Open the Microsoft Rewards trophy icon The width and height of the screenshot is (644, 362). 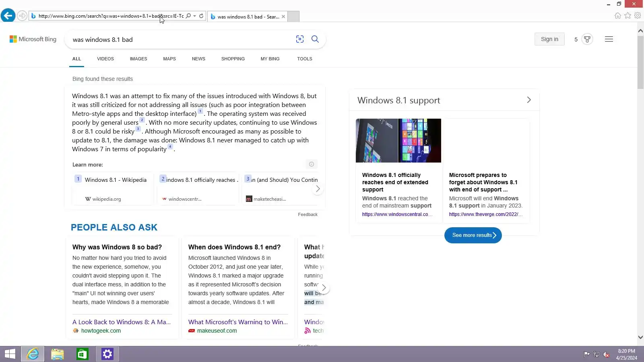pos(587,39)
